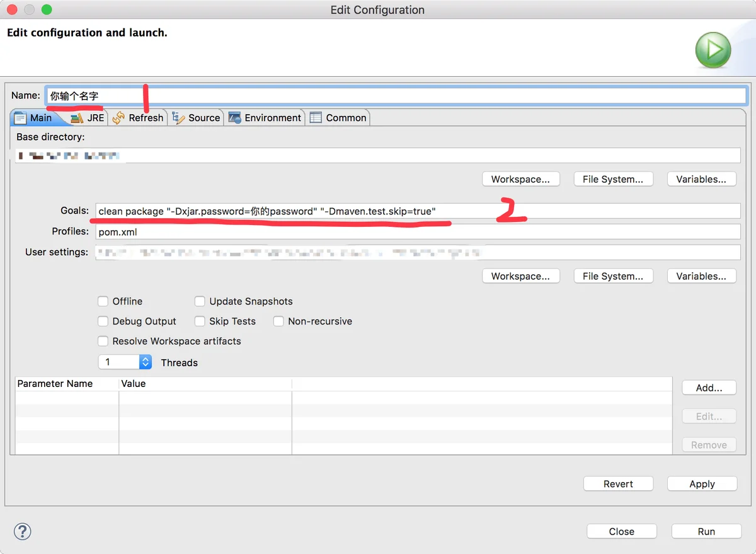Enable the Offline checkbox
756x554 pixels.
(103, 301)
